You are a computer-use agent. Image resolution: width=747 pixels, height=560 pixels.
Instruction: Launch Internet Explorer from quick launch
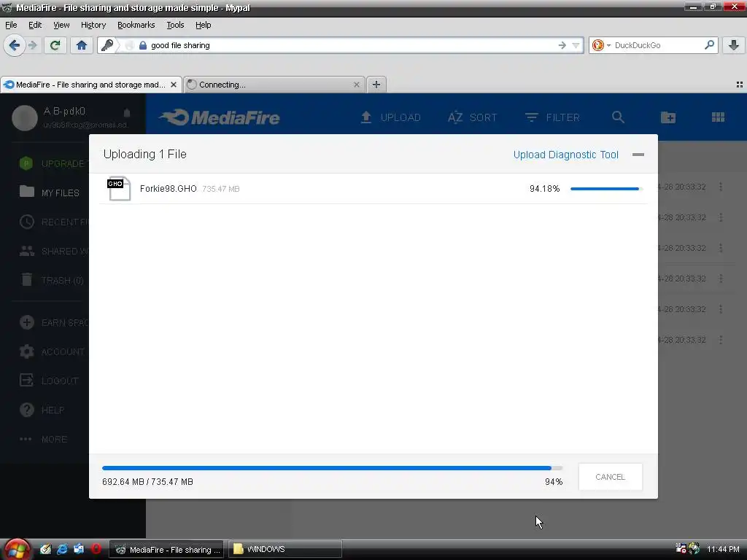pyautogui.click(x=62, y=549)
